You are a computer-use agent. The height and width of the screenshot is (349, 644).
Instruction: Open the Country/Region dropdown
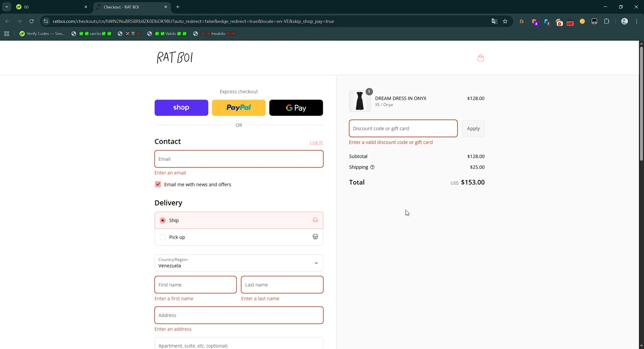click(x=239, y=263)
